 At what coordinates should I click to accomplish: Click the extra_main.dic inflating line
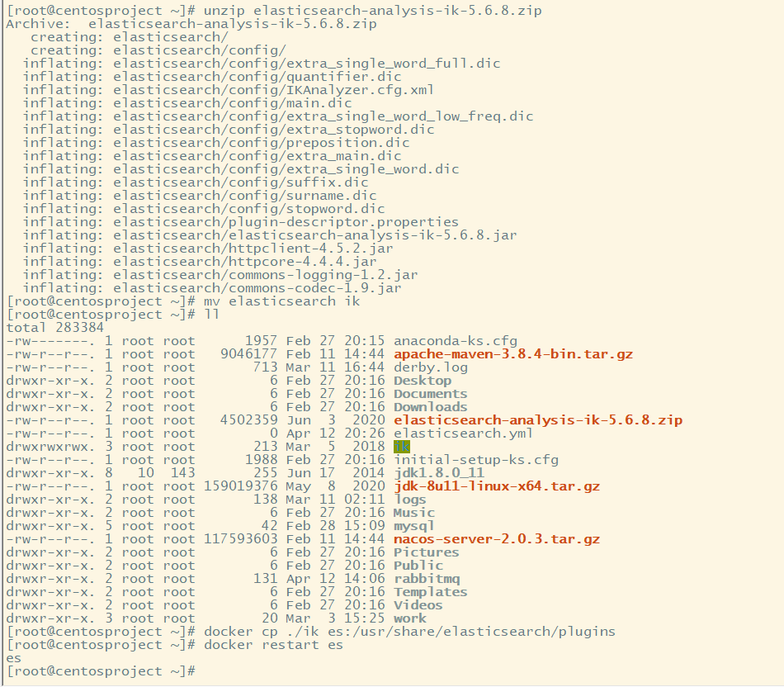(x=212, y=156)
